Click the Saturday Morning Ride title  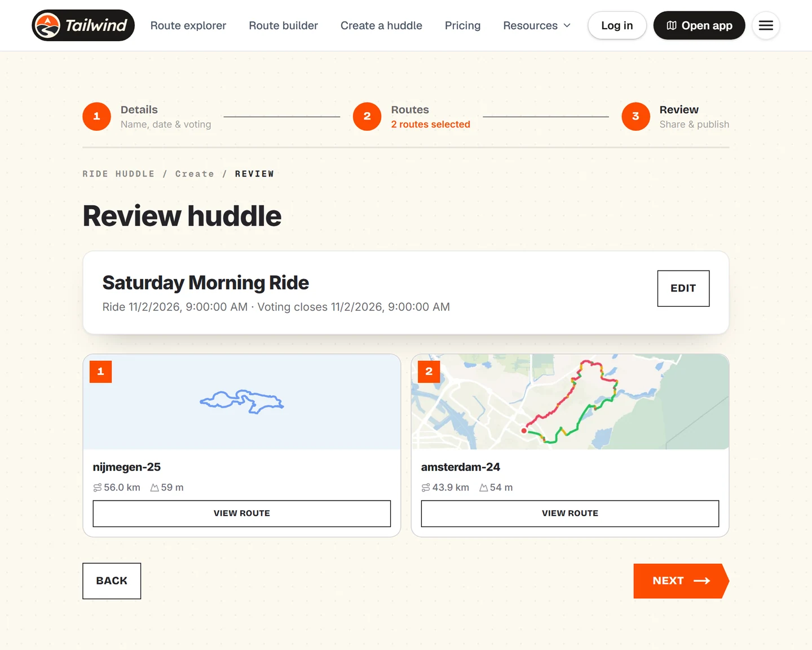tap(206, 283)
